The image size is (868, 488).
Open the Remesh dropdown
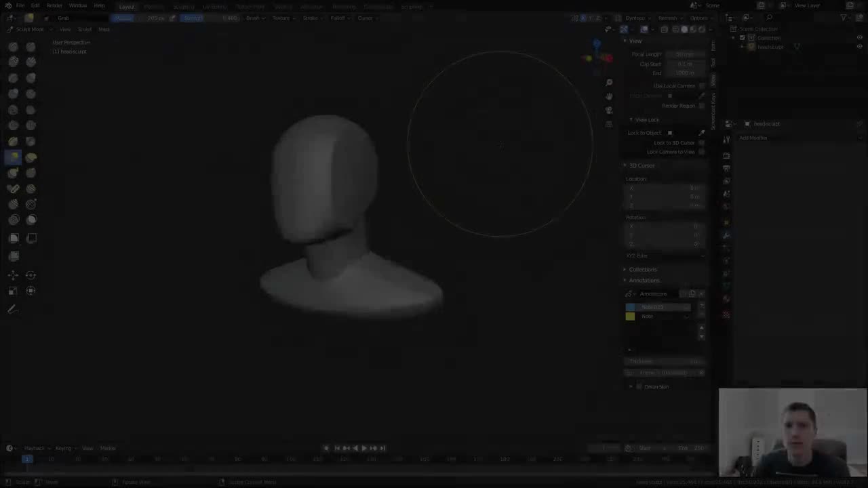[669, 18]
